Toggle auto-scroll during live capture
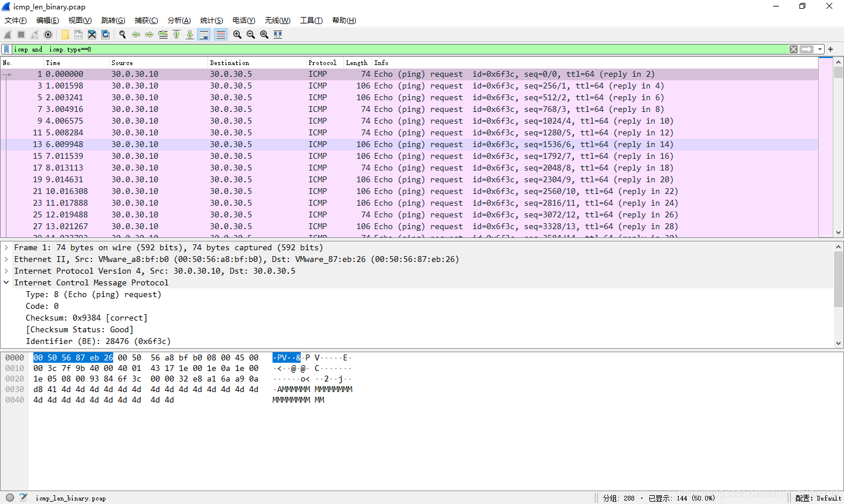 tap(204, 35)
